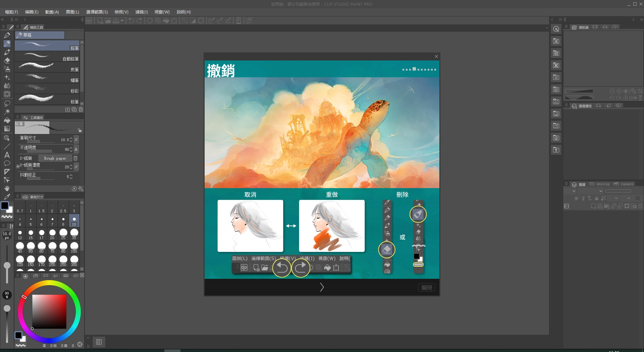Toggle brush size pressure dynamics button
The width and height of the screenshot is (644, 352).
point(76,139)
